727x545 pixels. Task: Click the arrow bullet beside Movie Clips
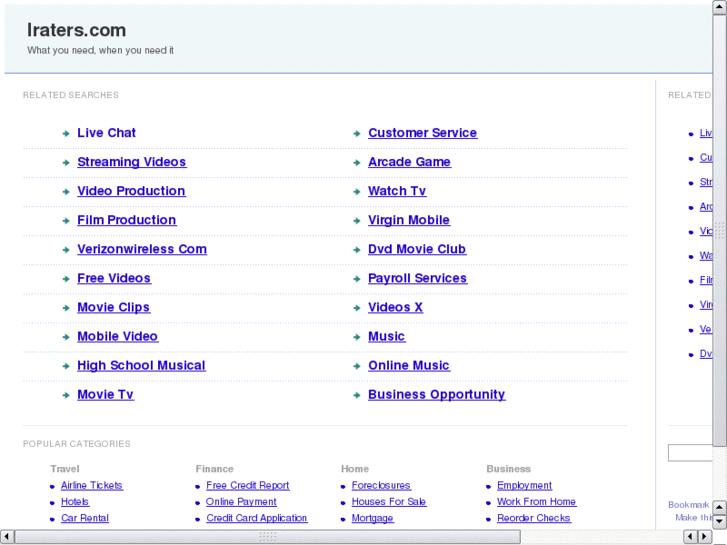(66, 308)
